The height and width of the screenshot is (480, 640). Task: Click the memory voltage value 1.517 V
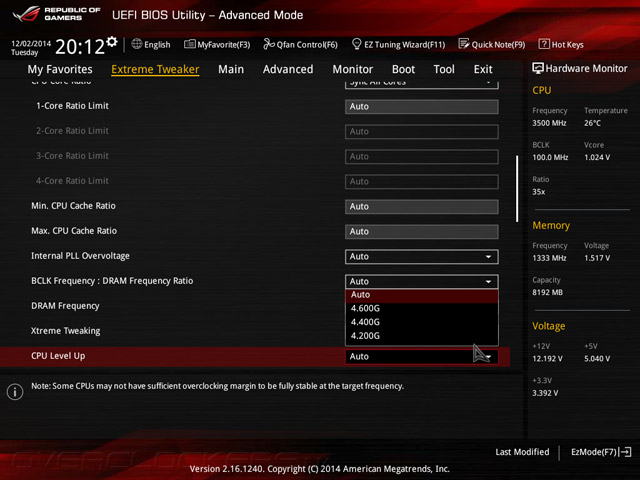597,258
